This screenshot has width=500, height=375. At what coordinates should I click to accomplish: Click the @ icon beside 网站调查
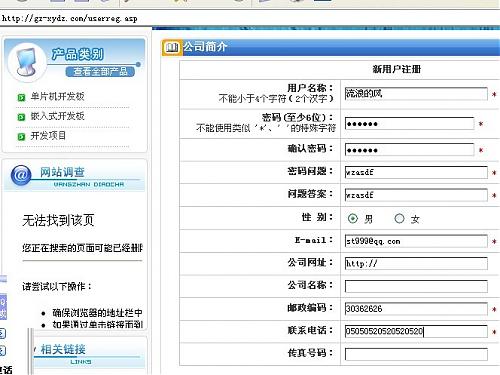21,175
